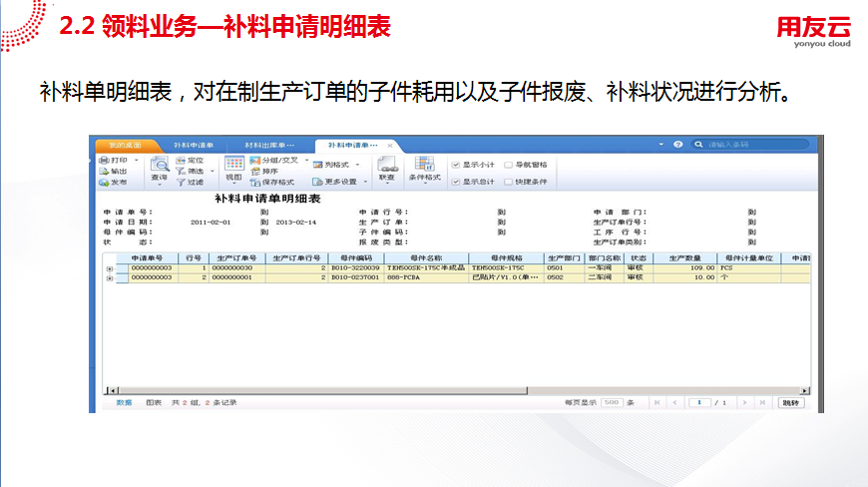The image size is (868, 487).
Task: Click the 视图 (View) grid icon
Action: pyautogui.click(x=234, y=164)
